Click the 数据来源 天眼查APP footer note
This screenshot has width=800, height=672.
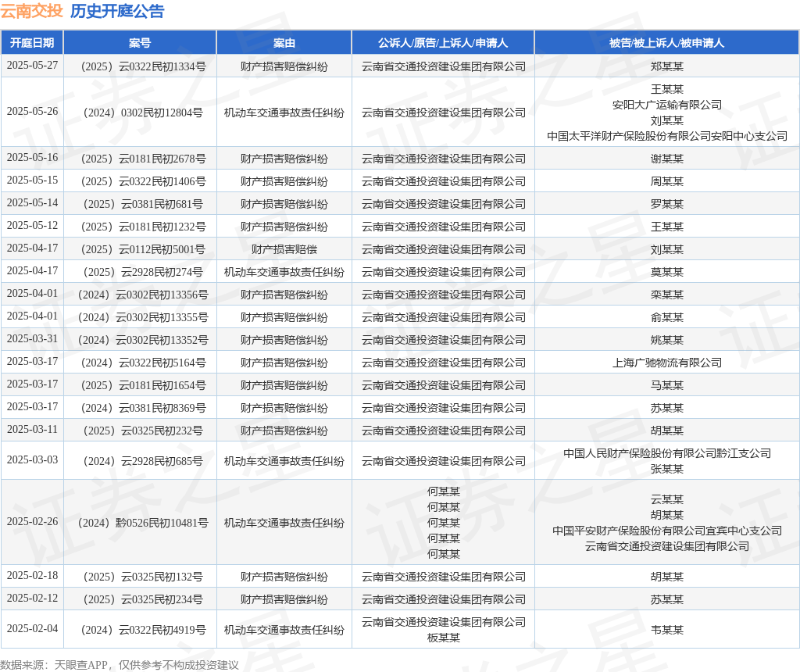120,665
